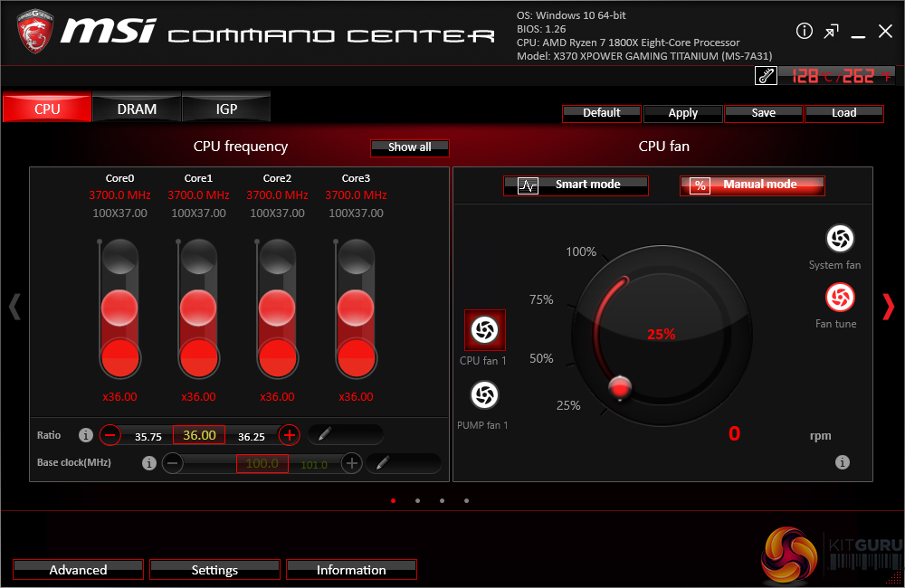Go to first page indicator dot
The height and width of the screenshot is (588, 905).
393,501
